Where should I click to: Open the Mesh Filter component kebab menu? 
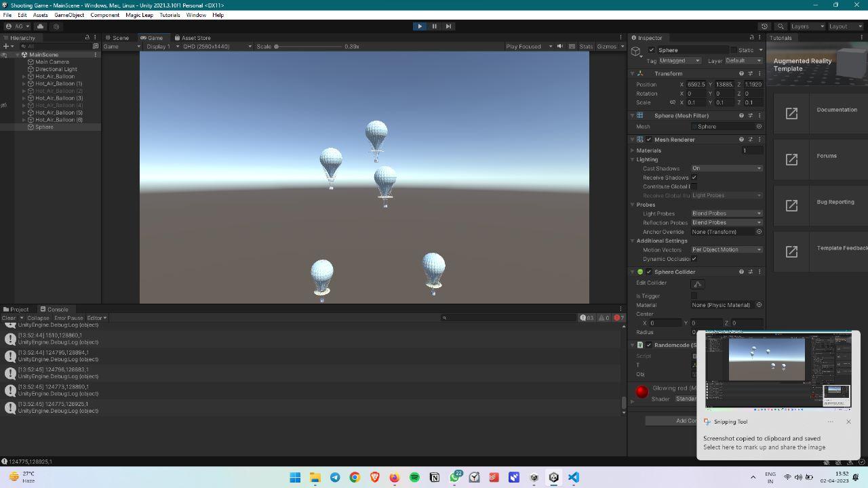pos(759,116)
